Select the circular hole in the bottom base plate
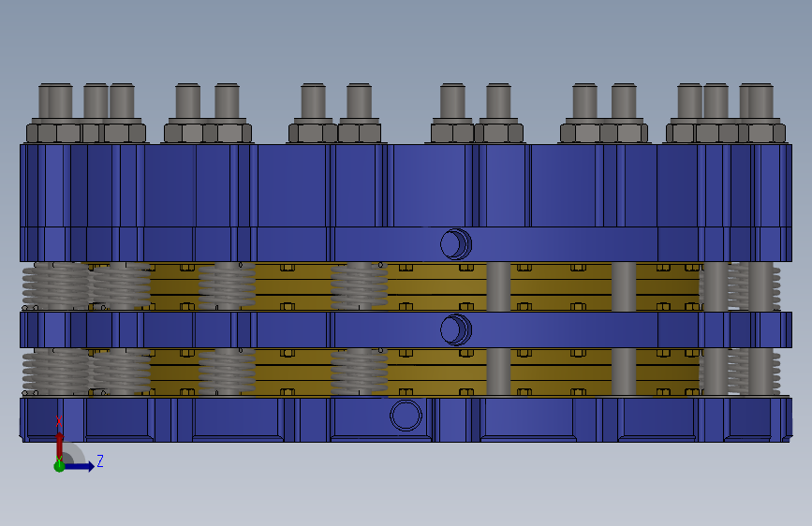Screen dimensions: 812x526 pos(406,416)
